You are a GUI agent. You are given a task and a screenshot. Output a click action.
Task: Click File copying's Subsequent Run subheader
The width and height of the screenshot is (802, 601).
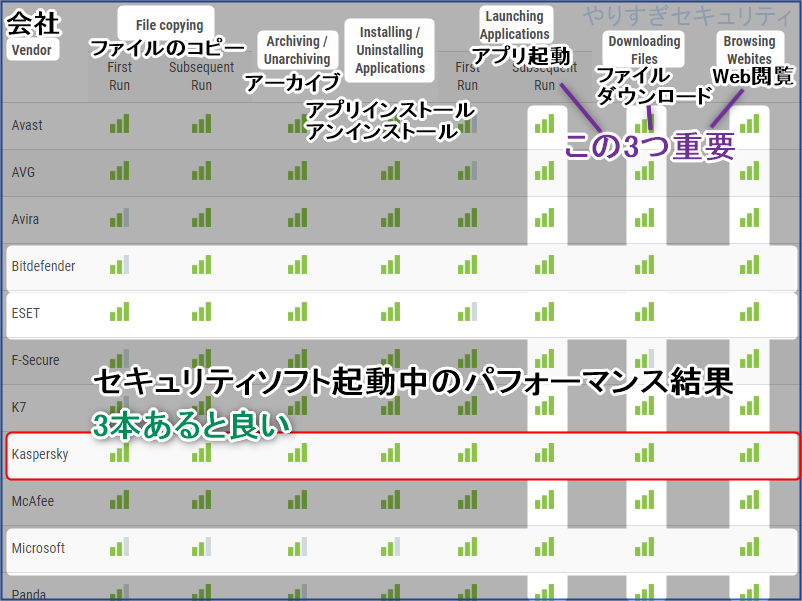point(202,76)
